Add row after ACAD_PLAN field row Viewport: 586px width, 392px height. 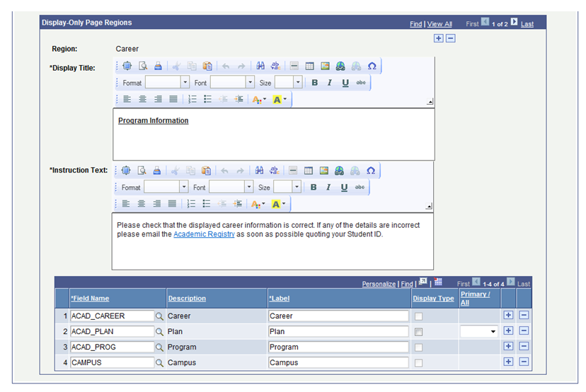pyautogui.click(x=508, y=330)
